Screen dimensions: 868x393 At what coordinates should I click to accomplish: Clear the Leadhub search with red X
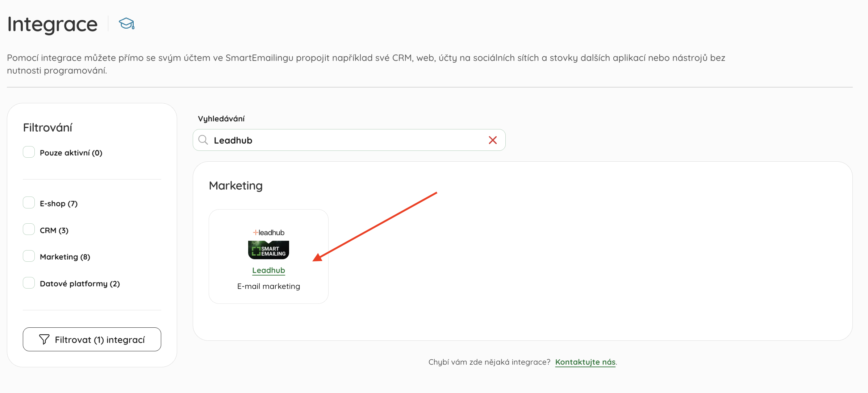pos(493,140)
